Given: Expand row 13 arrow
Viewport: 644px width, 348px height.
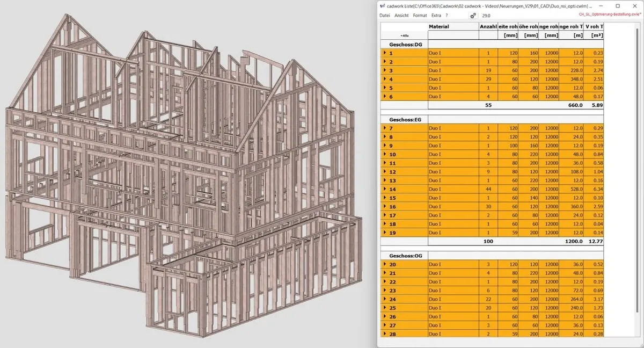Looking at the screenshot, I should tap(385, 180).
